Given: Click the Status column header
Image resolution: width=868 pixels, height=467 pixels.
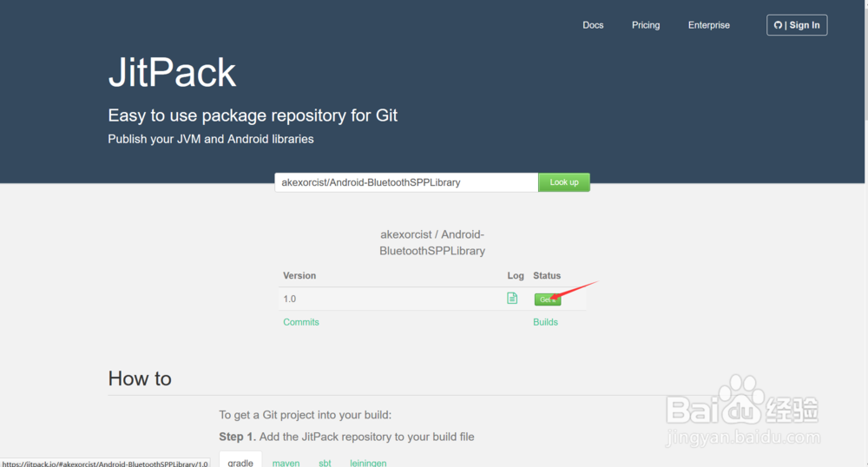Looking at the screenshot, I should 547,275.
